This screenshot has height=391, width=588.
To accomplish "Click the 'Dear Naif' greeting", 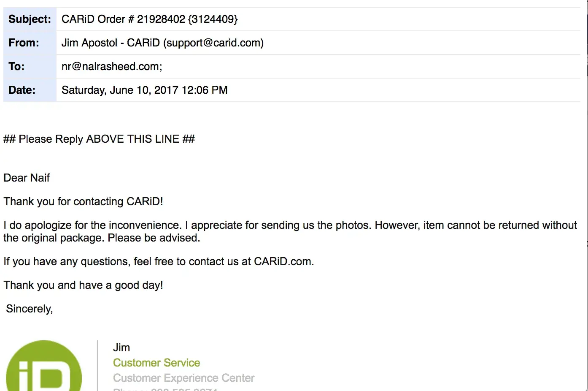I will tap(27, 178).
